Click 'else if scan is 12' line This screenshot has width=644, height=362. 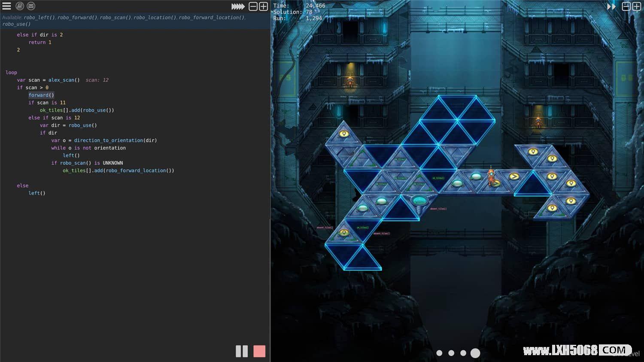tap(54, 118)
